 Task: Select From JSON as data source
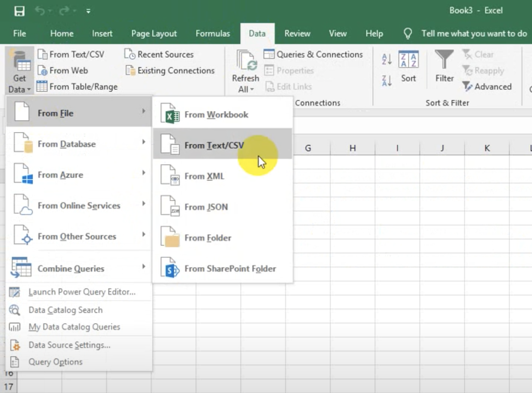click(x=206, y=207)
